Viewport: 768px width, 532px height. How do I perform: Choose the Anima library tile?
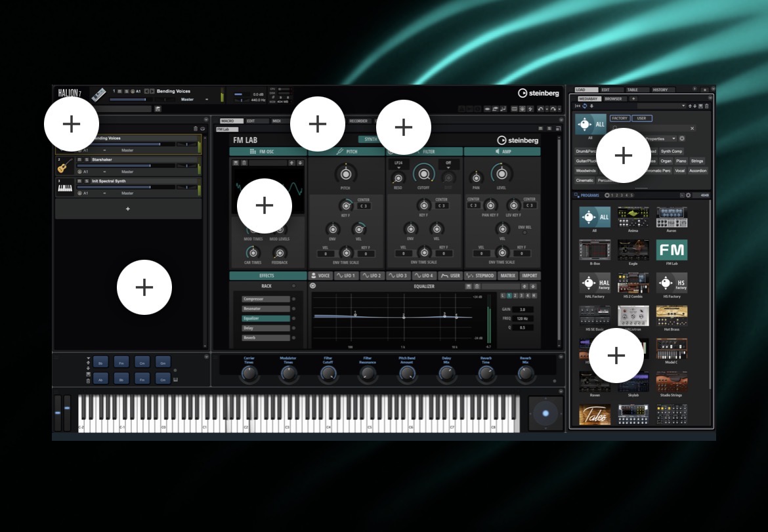coord(633,217)
